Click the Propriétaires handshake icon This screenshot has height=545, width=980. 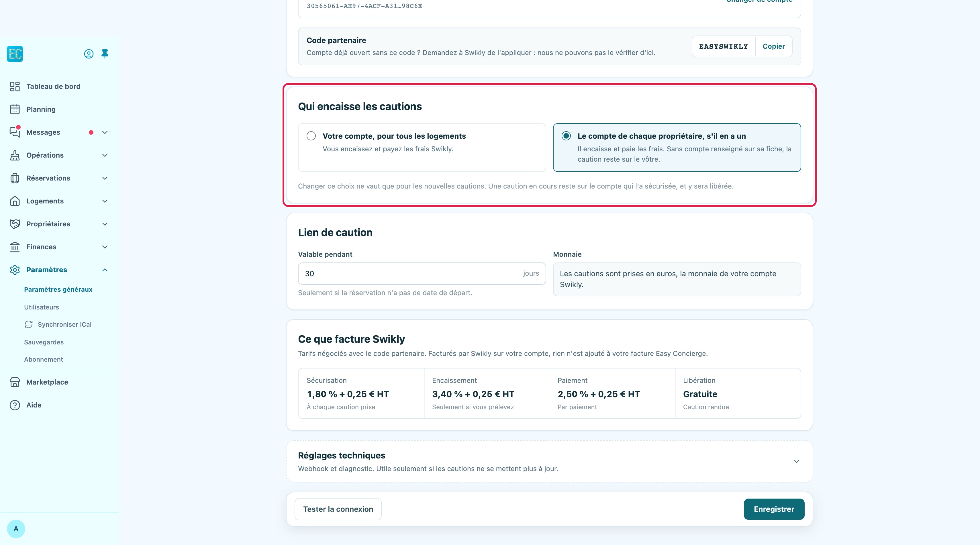(15, 224)
